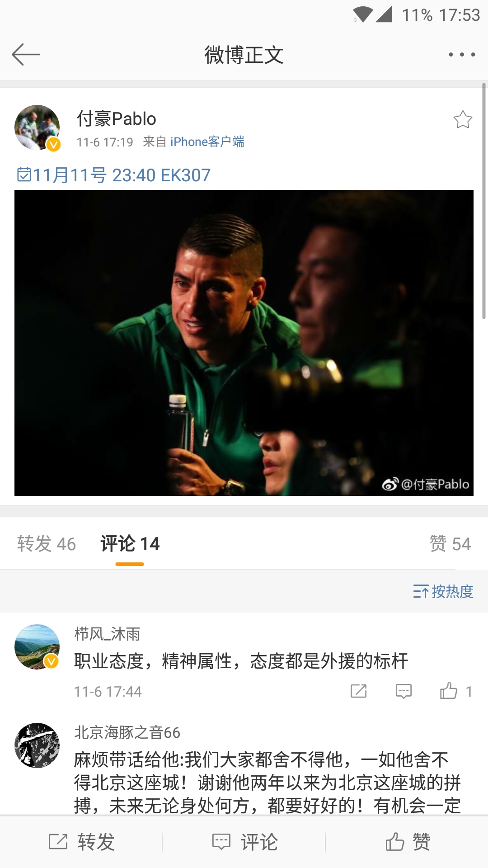Toggle the favorite star on the post
Image resolution: width=488 pixels, height=868 pixels.
coord(463,120)
